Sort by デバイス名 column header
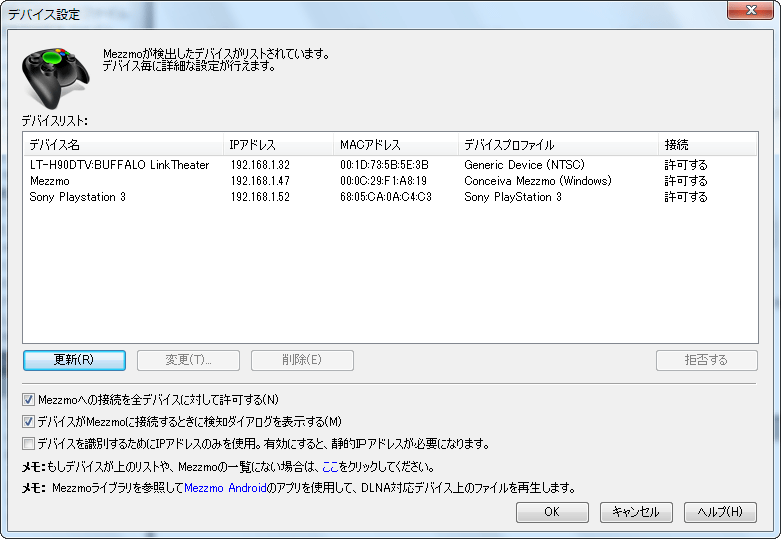Image resolution: width=781 pixels, height=539 pixels. [x=123, y=145]
